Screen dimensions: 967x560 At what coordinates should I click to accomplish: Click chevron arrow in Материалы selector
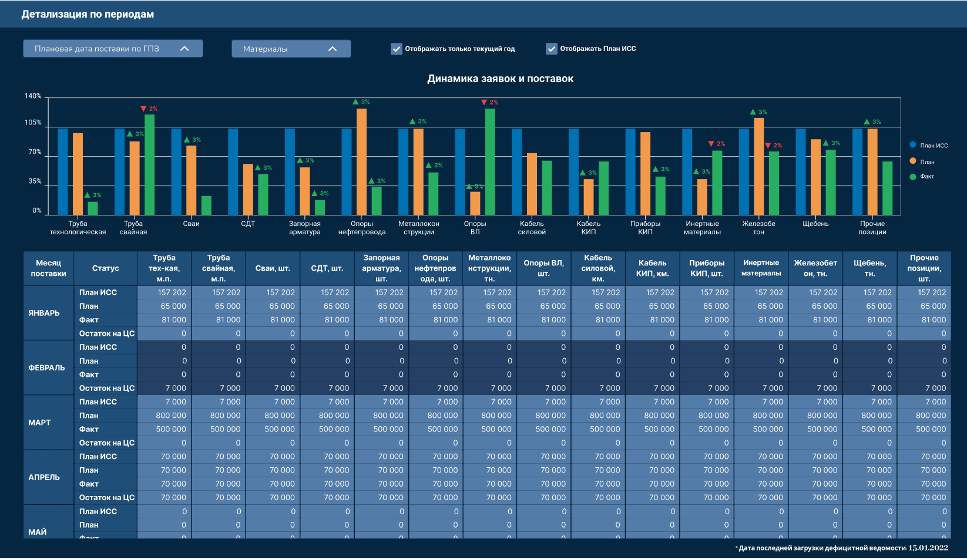[x=333, y=49]
